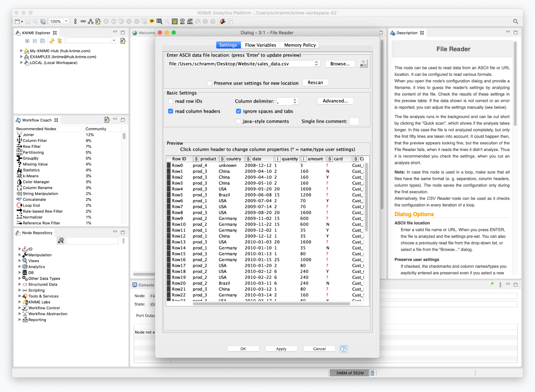The image size is (535, 392).
Task: Click the Partitioning node in Workflow Coach
Action: 33,152
